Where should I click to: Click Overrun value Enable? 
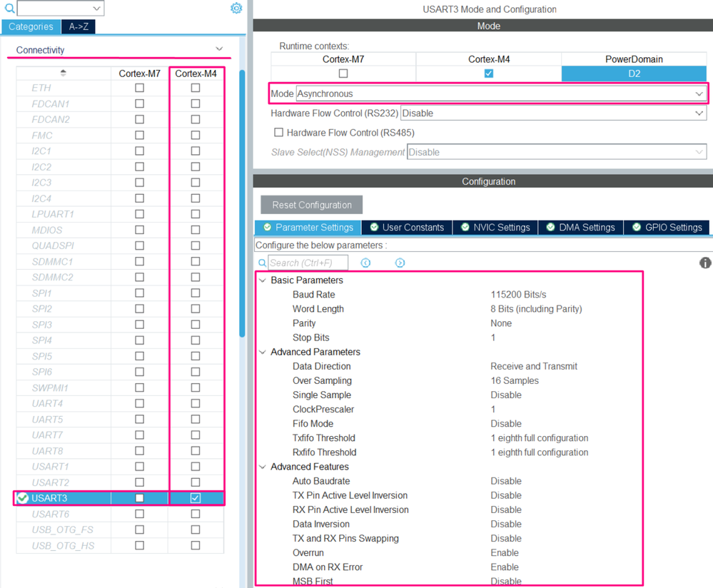(505, 553)
